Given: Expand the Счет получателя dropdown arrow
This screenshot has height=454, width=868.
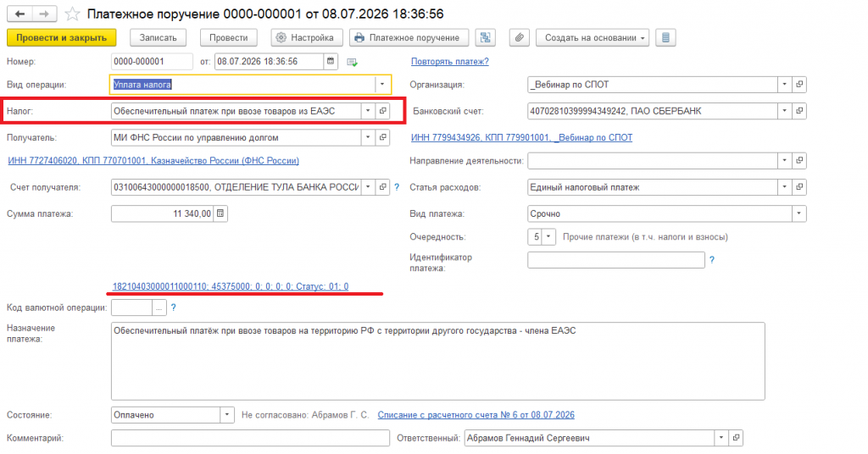Looking at the screenshot, I should [368, 187].
